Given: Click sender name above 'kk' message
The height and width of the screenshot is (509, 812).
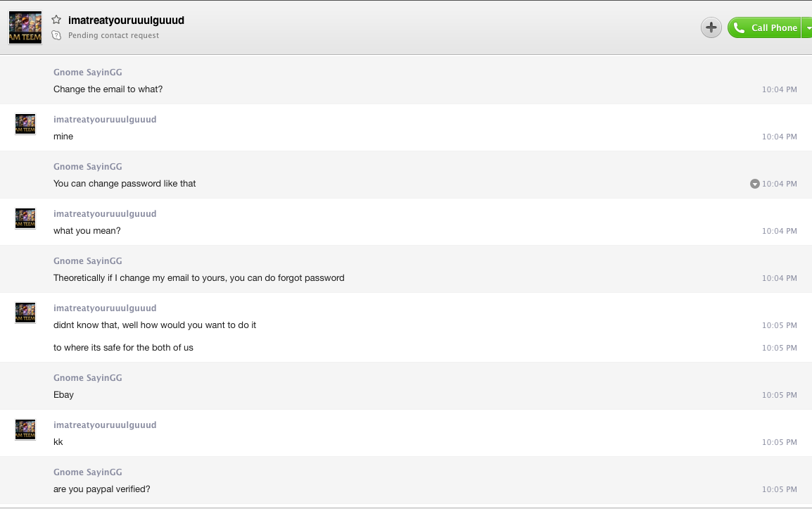Looking at the screenshot, I should [x=105, y=425].
